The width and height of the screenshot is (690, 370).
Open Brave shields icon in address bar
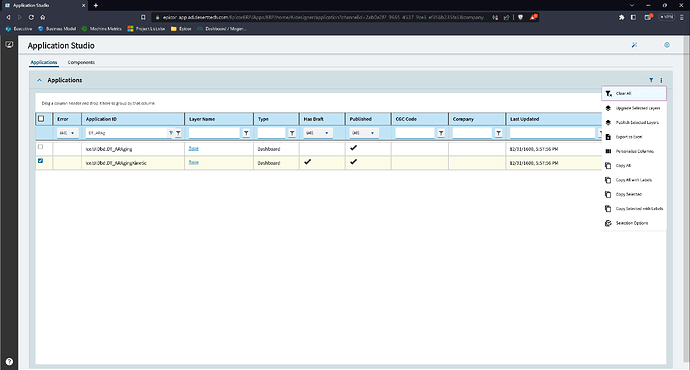[521, 17]
